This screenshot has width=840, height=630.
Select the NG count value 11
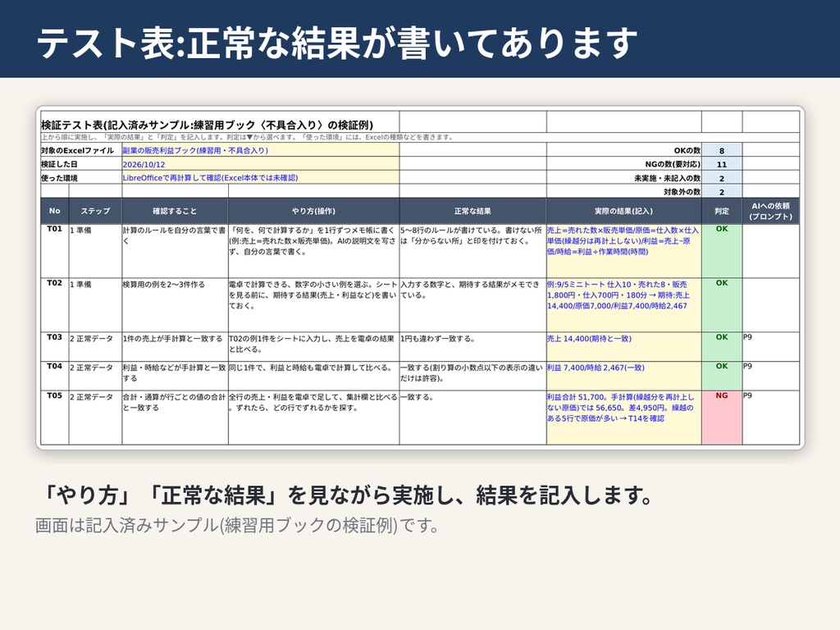tap(722, 164)
